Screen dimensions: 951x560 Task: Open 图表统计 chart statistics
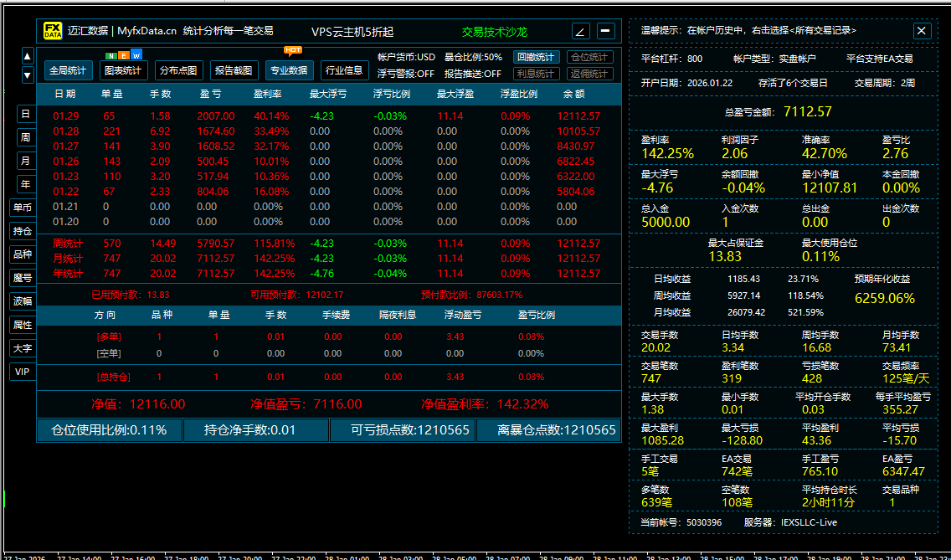coord(123,70)
